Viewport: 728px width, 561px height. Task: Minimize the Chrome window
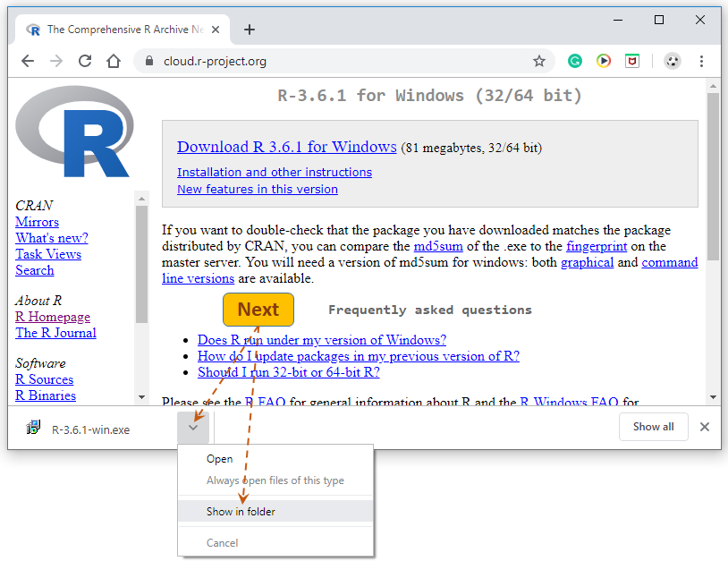617,20
